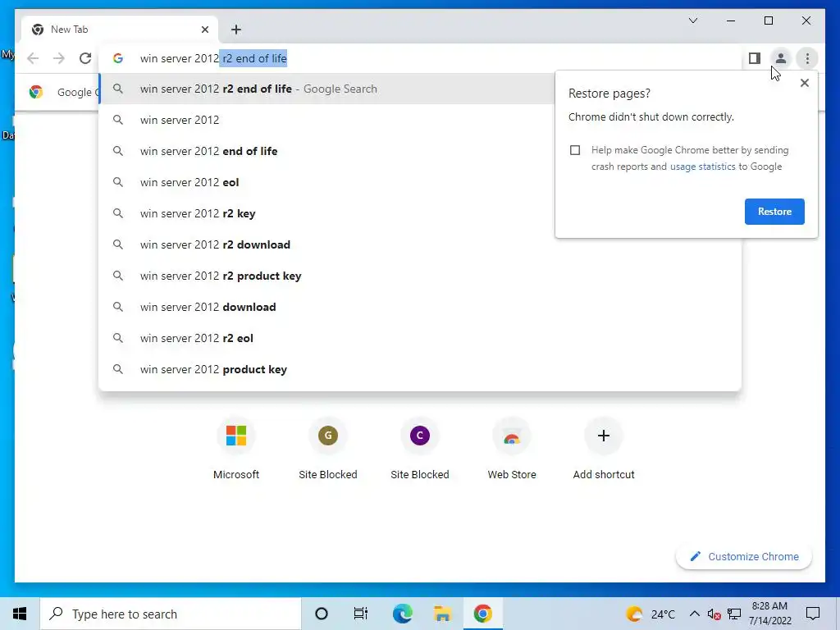Viewport: 840px width, 630px height.
Task: Show hidden system tray icons
Action: pyautogui.click(x=694, y=614)
